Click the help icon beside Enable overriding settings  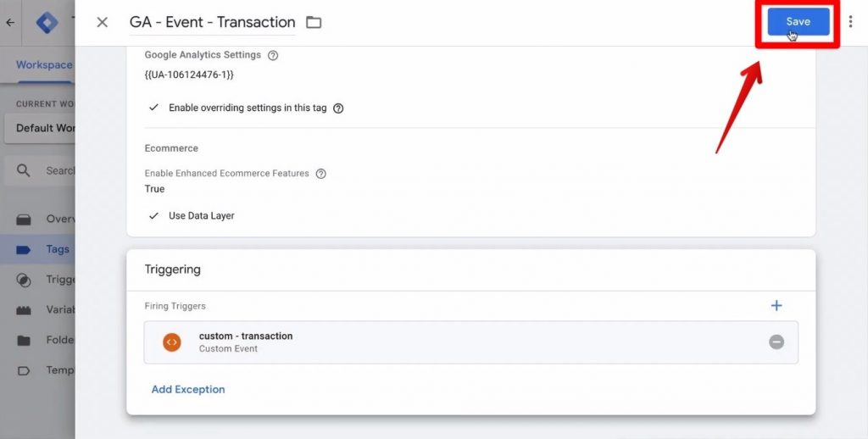(x=338, y=108)
